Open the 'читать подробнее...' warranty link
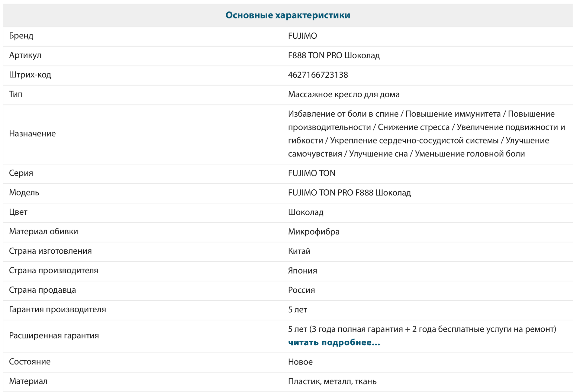580x392 pixels. click(334, 342)
